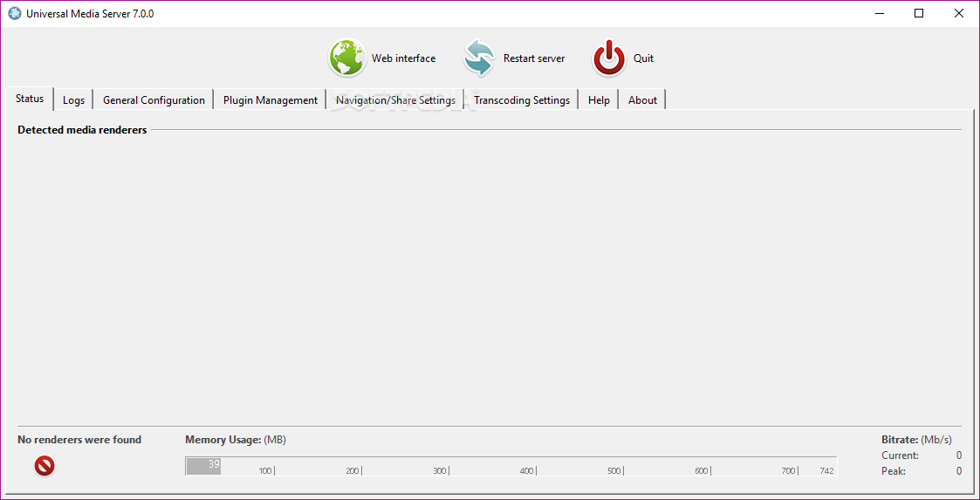Viewport: 980px width, 500px height.
Task: Click the blue arrows Restart server icon
Action: coord(479,58)
